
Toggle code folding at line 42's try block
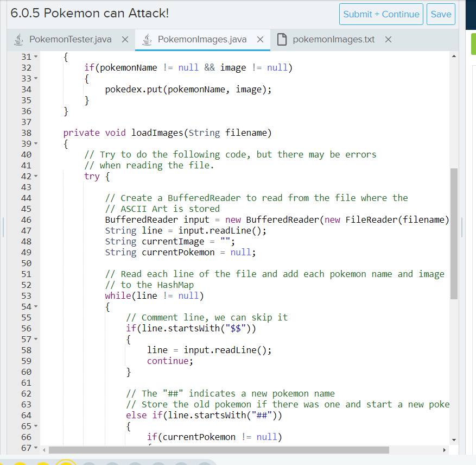click(x=37, y=176)
